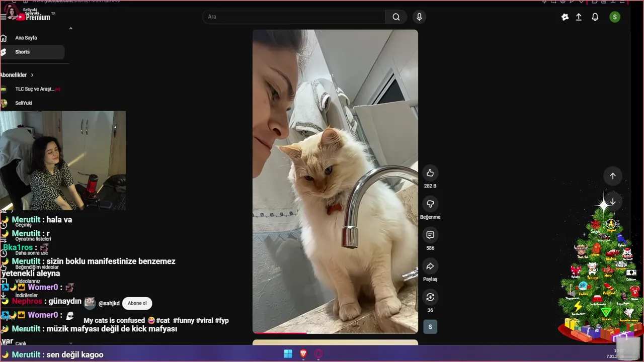
Task: Click the #fyp hashtag
Action: pos(222,320)
